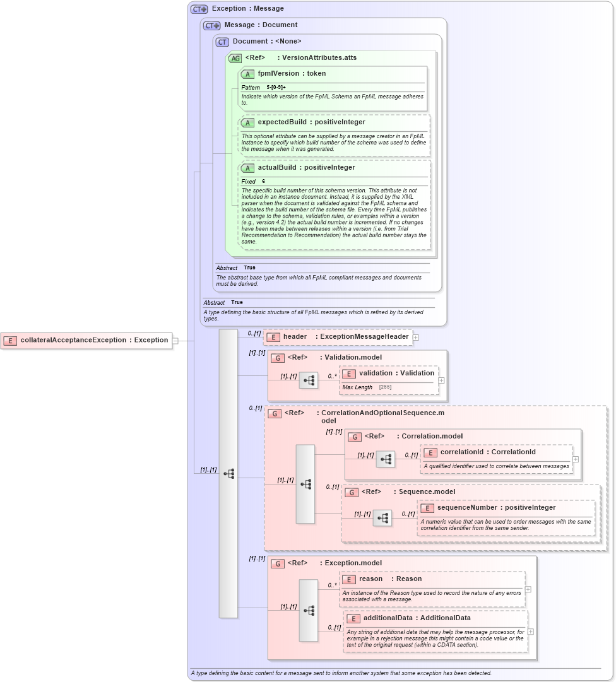Select the reason : Reason label
Viewport: 616px width, 682px height.
tap(390, 579)
